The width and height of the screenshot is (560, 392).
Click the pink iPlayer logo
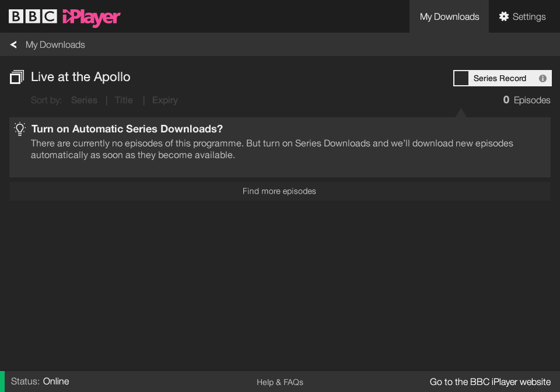[92, 17]
